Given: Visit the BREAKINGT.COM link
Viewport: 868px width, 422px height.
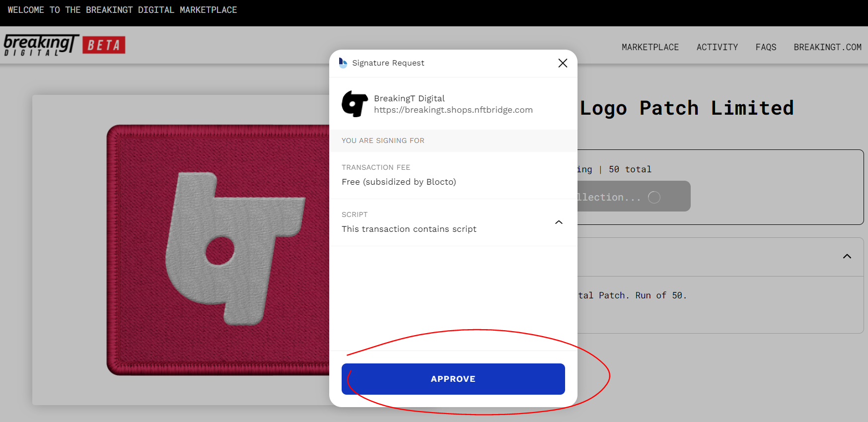Looking at the screenshot, I should tap(827, 47).
